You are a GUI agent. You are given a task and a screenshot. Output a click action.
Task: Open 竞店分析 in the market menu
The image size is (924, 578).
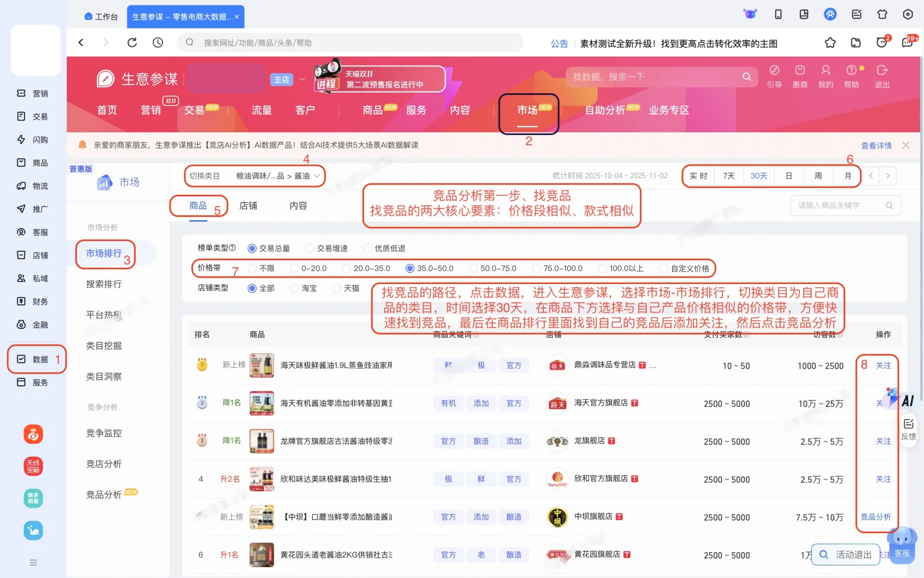104,464
